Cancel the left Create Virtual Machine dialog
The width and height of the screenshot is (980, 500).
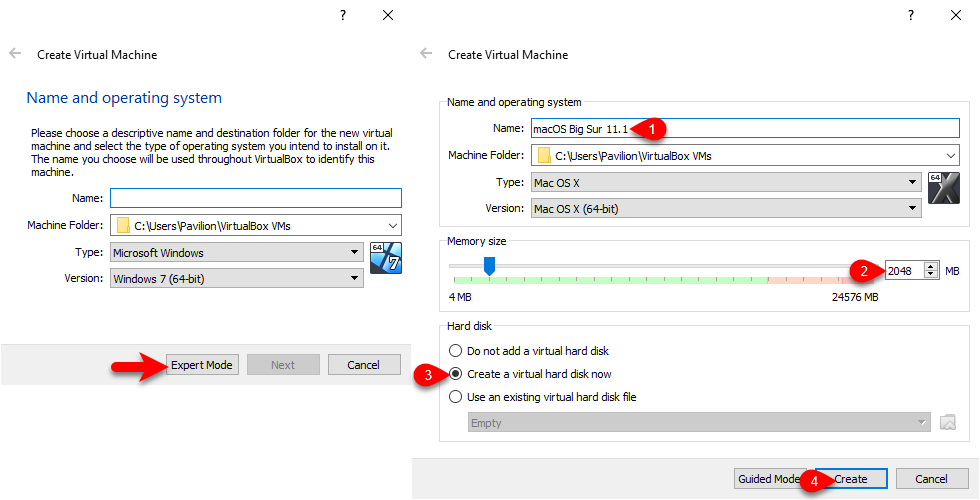[x=364, y=365]
